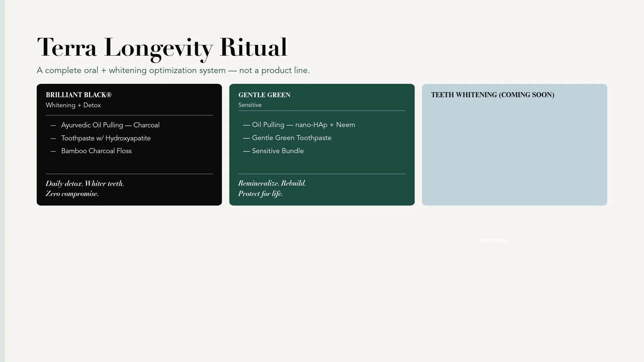Click the "Gentle Green Toothpaste" list item

click(x=287, y=138)
